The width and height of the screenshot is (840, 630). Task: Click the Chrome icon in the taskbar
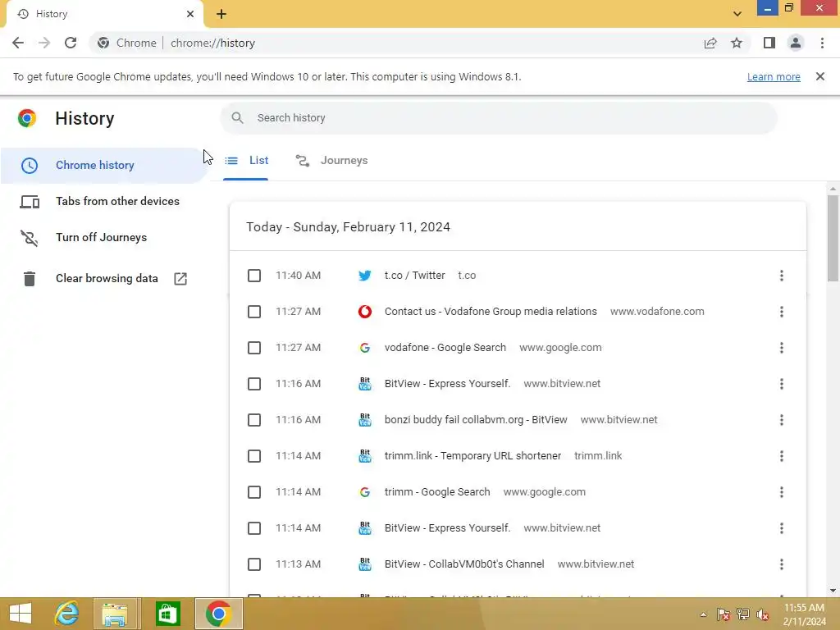pos(218,614)
